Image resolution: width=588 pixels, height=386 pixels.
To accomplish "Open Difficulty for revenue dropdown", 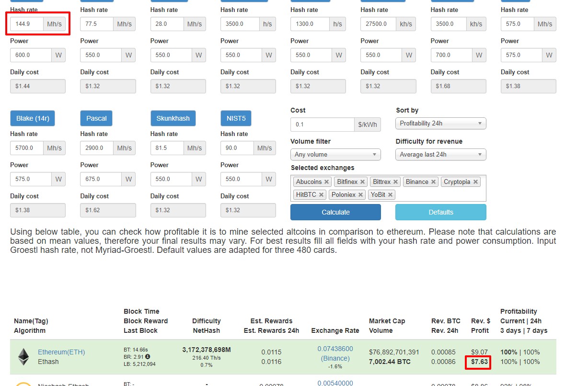I will click(x=441, y=155).
